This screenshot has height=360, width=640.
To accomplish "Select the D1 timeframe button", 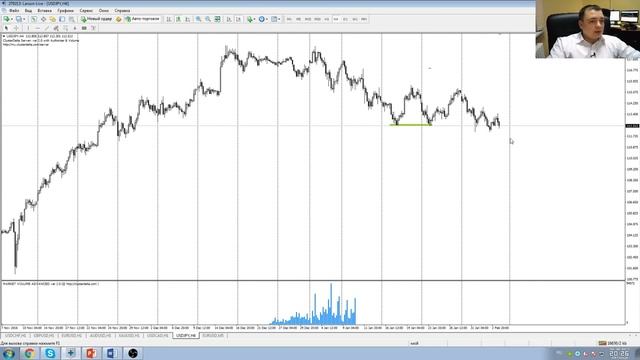I will coord(345,19).
